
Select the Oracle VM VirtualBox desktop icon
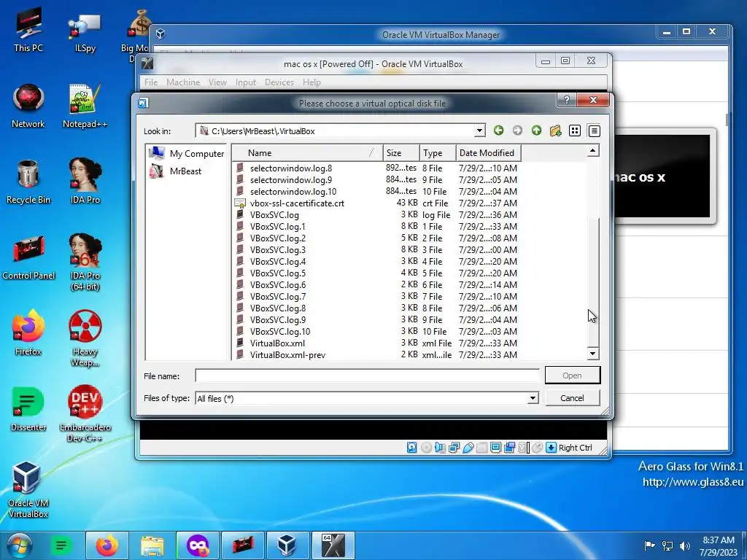tap(28, 489)
